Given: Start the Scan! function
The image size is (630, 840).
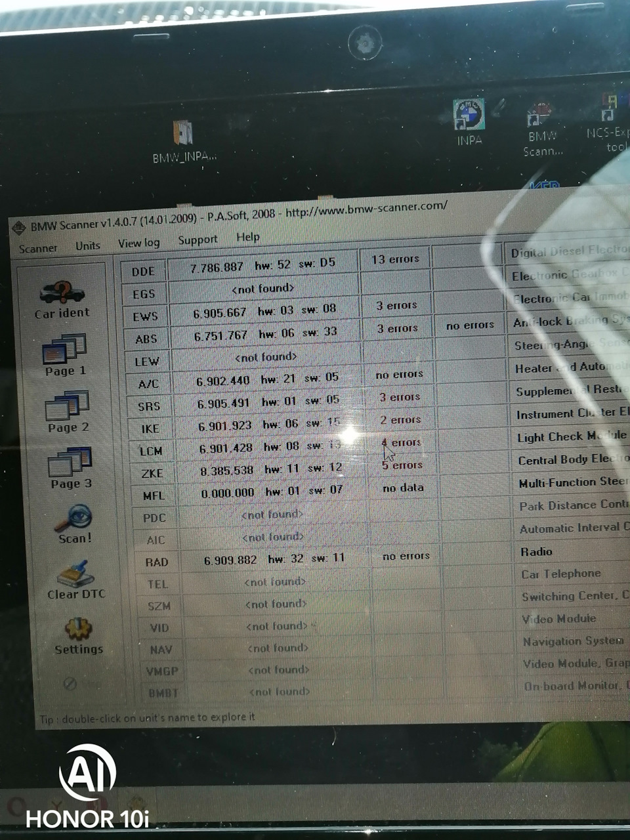Looking at the screenshot, I should [x=74, y=524].
